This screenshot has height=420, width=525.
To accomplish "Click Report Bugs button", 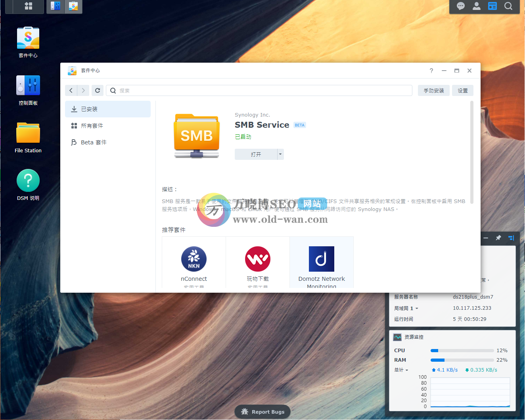I will tap(262, 412).
